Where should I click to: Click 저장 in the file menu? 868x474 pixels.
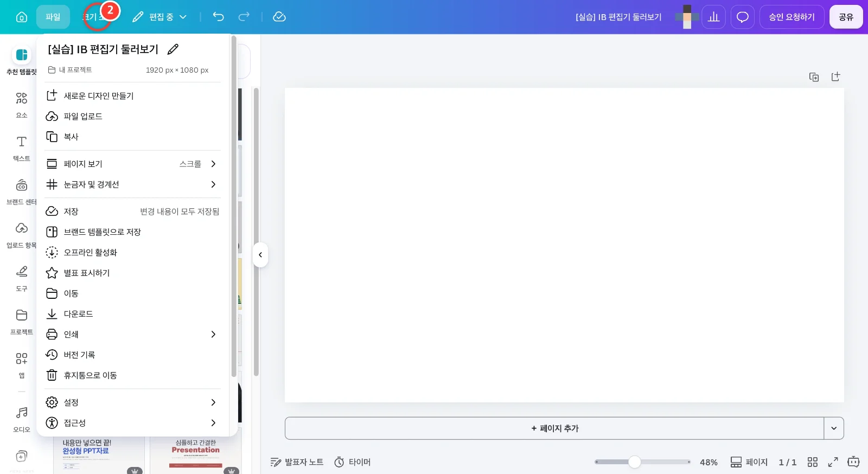[x=132, y=212]
